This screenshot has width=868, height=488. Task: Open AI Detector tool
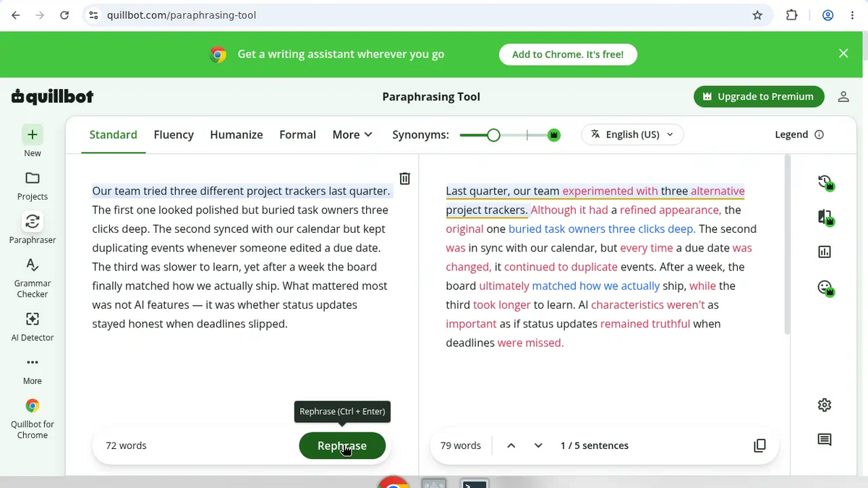(33, 327)
